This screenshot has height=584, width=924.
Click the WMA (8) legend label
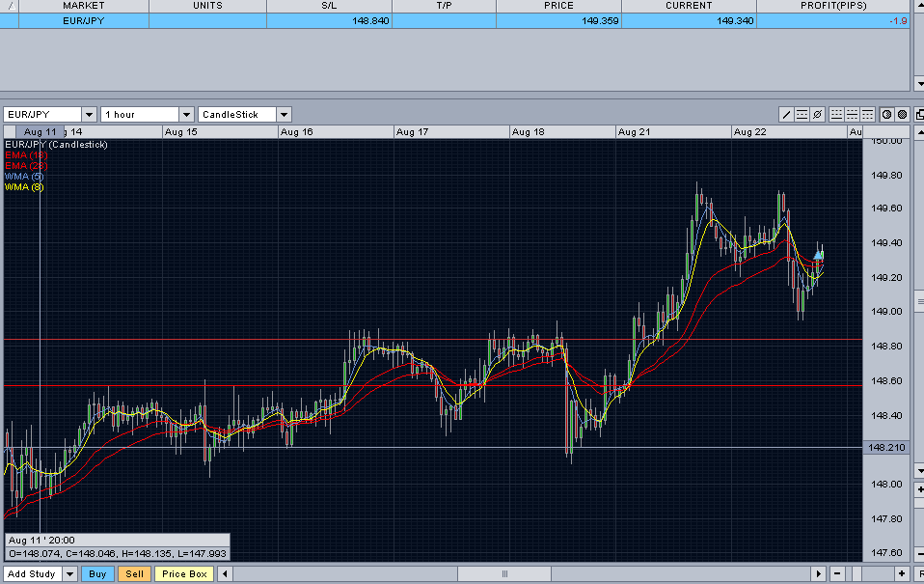click(24, 187)
